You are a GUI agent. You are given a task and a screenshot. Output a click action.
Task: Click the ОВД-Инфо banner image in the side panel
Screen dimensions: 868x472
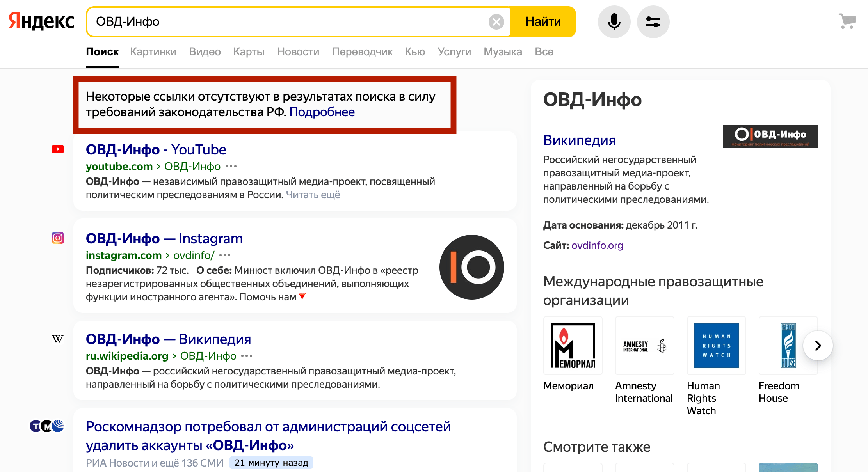(770, 137)
